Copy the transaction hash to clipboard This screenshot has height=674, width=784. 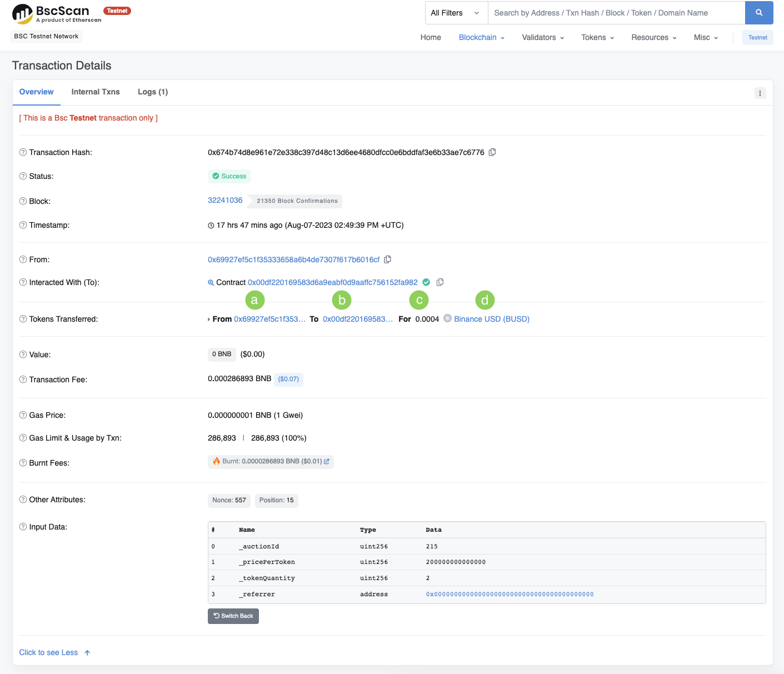coord(492,152)
